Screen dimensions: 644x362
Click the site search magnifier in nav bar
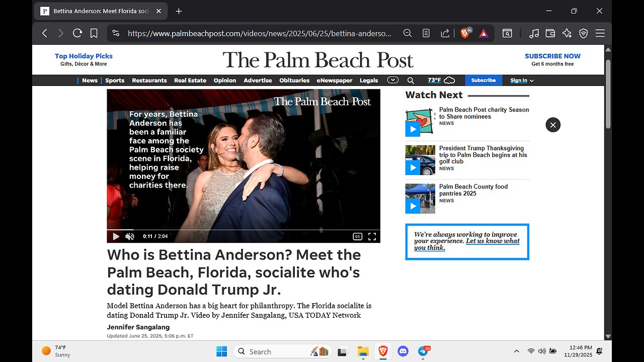(411, 80)
